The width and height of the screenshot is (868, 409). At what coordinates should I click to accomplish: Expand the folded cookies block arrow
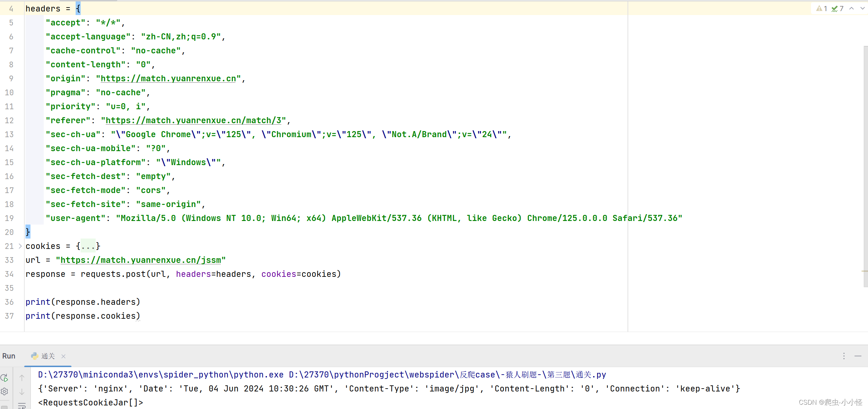(20, 246)
